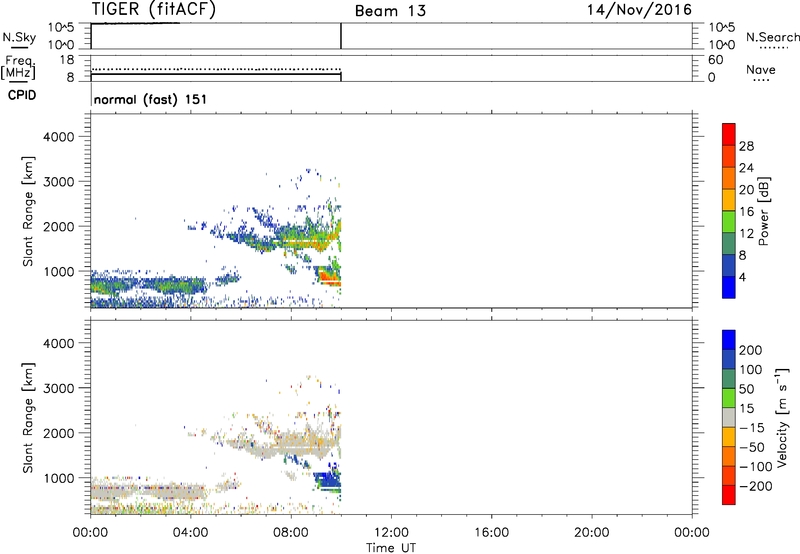
Task: Click the 'CPID' row label
Action: click(x=22, y=95)
